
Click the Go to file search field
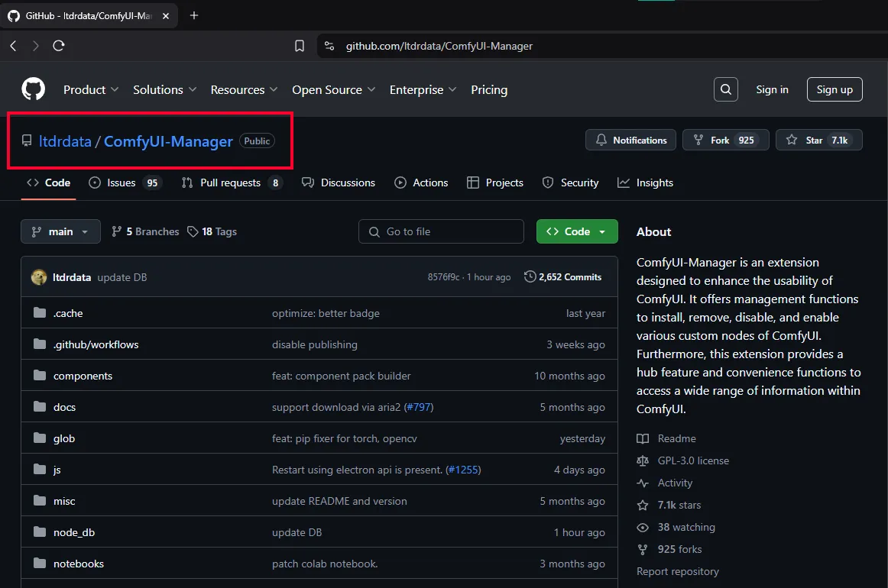(x=441, y=231)
